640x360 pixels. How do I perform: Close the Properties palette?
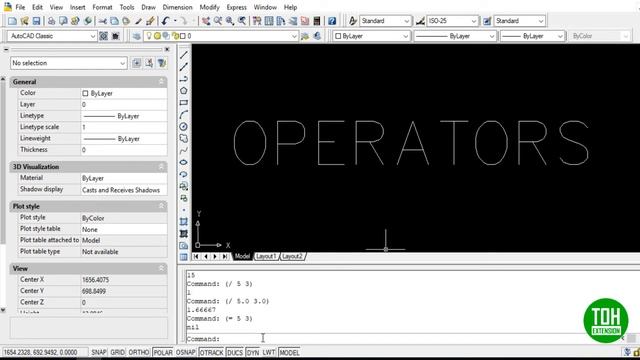[167, 49]
